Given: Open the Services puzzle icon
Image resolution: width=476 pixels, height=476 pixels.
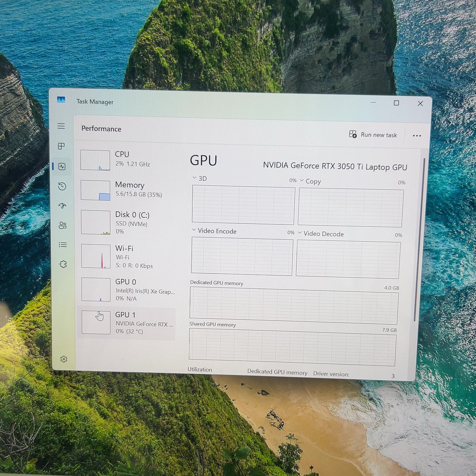Looking at the screenshot, I should click(63, 264).
